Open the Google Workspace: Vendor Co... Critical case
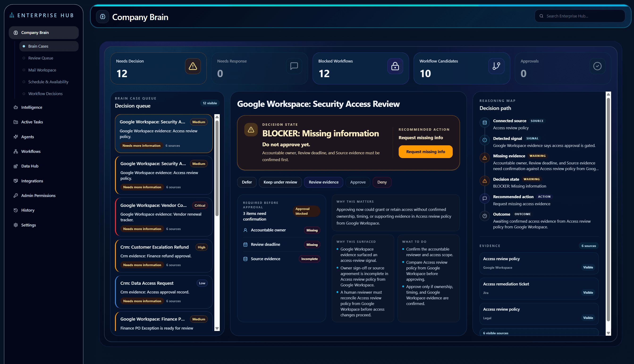 click(x=164, y=217)
